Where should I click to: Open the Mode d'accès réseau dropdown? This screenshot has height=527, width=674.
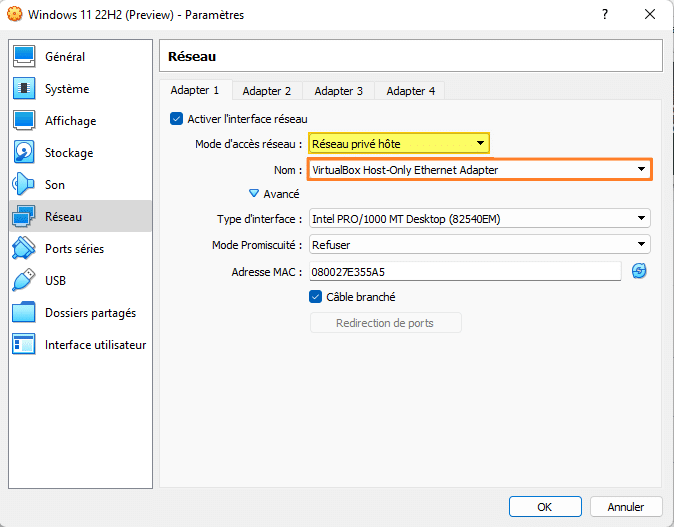[x=399, y=144]
